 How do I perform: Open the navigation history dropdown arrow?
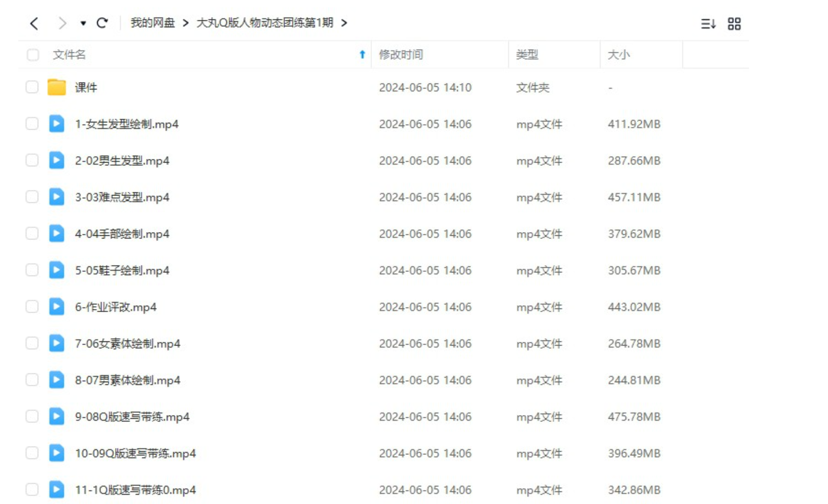[x=83, y=24]
